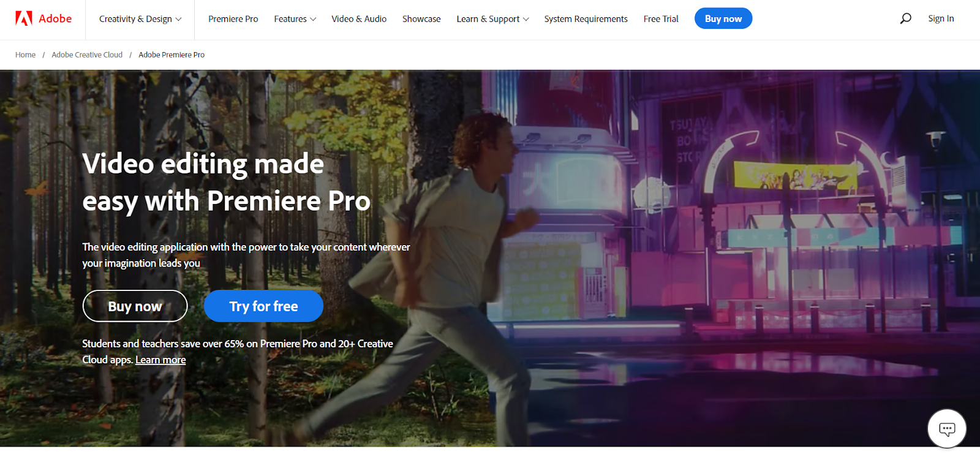
Task: Follow the Learn more link
Action: tap(160, 360)
